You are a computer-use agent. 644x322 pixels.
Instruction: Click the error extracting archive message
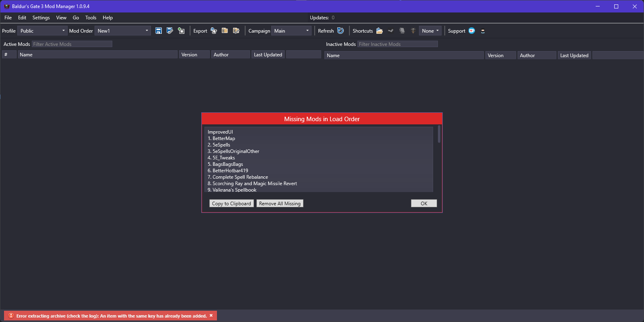click(111, 316)
